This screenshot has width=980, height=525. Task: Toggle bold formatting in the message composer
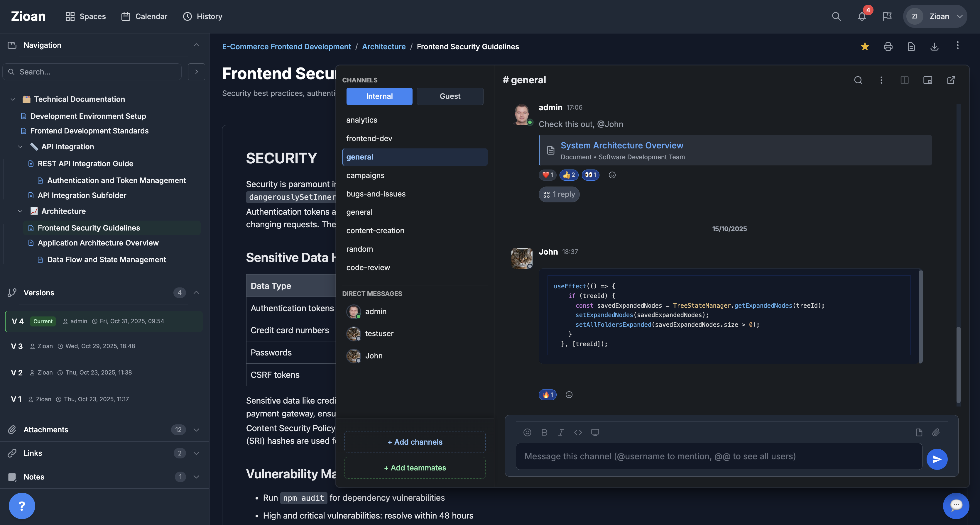[x=544, y=432]
